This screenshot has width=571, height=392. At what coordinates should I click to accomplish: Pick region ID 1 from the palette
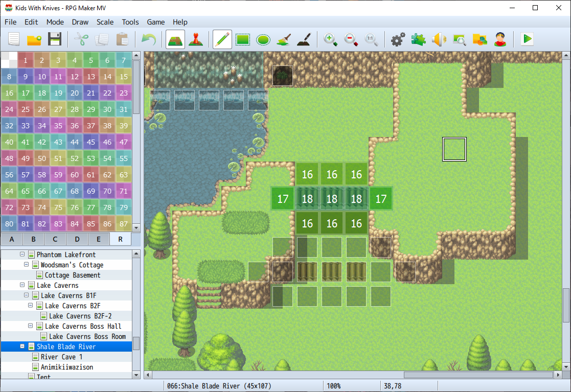[x=26, y=60]
